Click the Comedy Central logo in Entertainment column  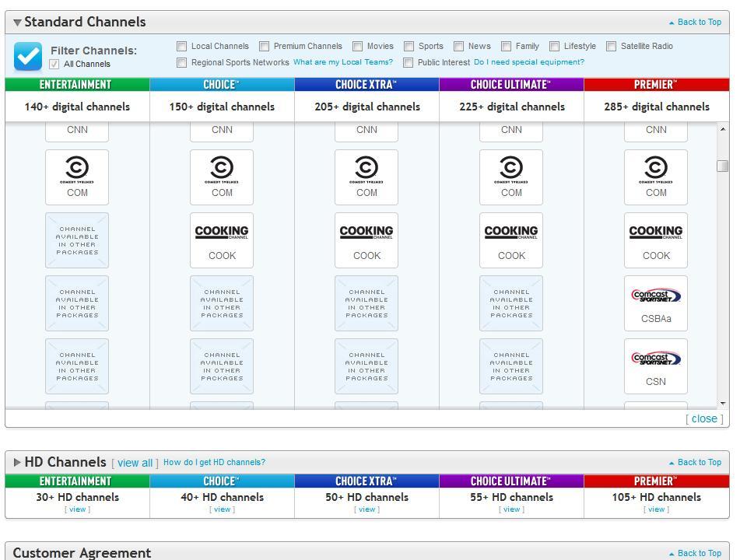point(77,170)
